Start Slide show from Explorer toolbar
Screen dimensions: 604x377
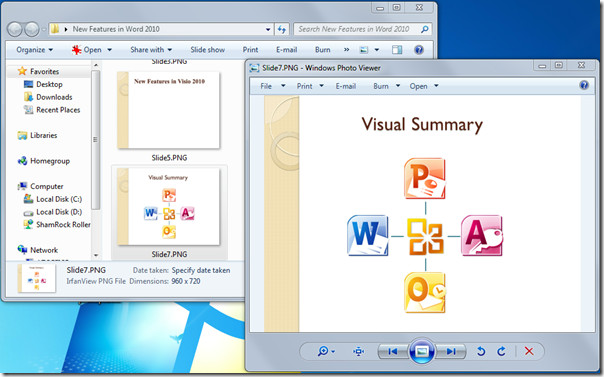(208, 50)
